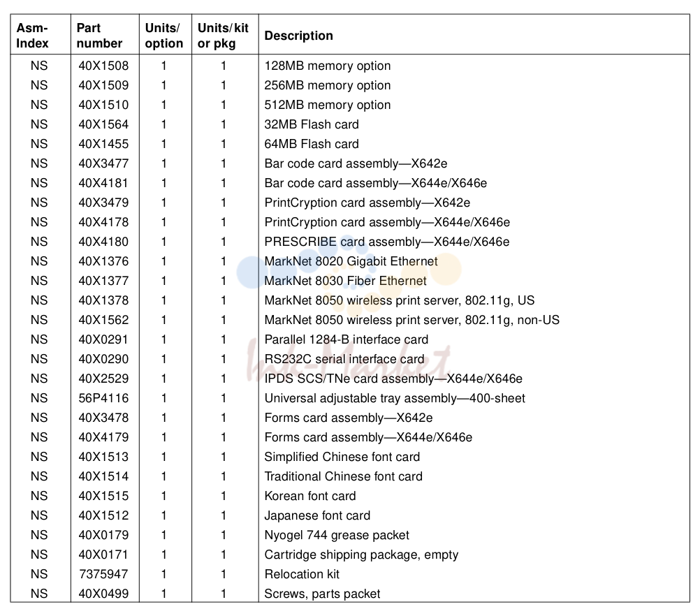Select the 64MB Flash card row
This screenshot has width=700, height=616.
coord(350,144)
